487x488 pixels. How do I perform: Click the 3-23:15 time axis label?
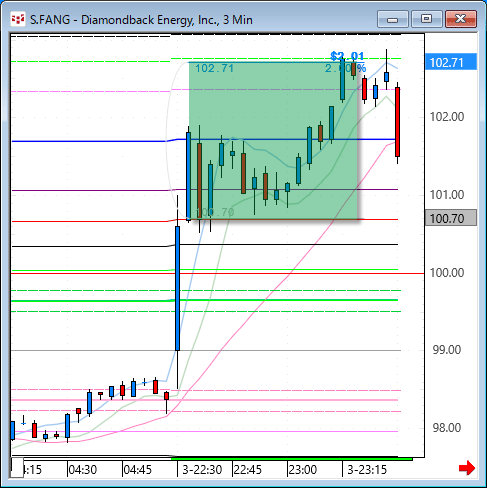coord(367,470)
